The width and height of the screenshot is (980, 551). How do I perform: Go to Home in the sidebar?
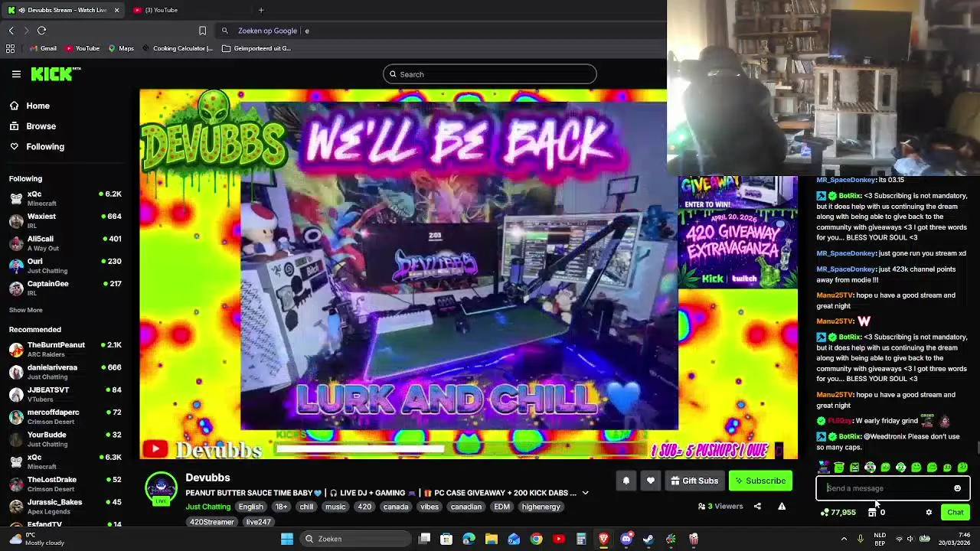(29, 106)
